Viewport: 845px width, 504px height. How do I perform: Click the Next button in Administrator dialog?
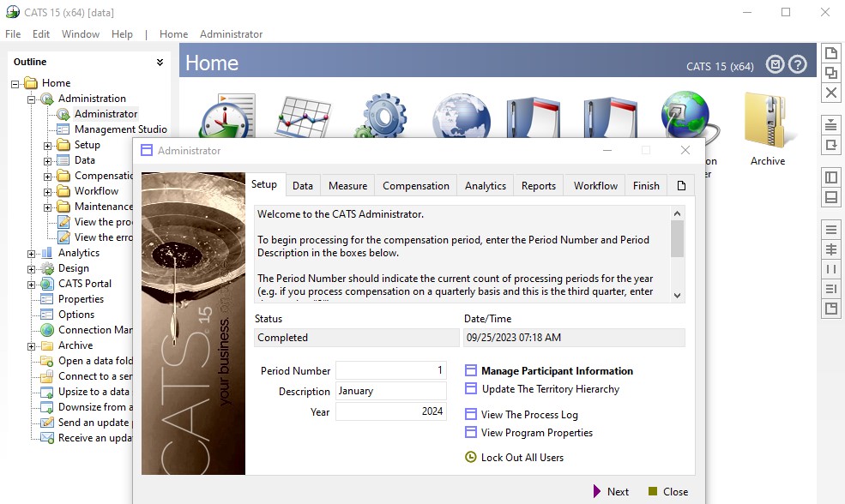[x=611, y=492]
